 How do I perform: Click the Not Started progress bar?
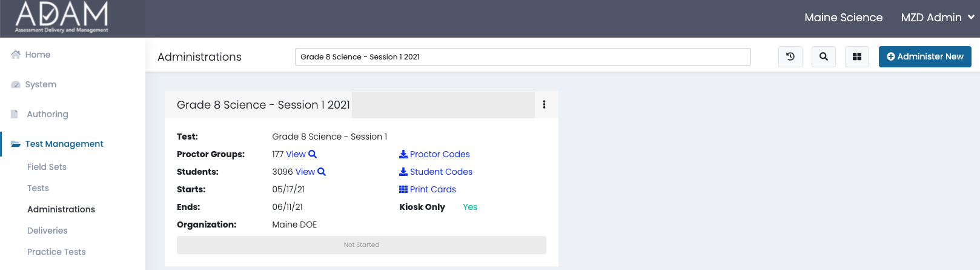point(362,245)
